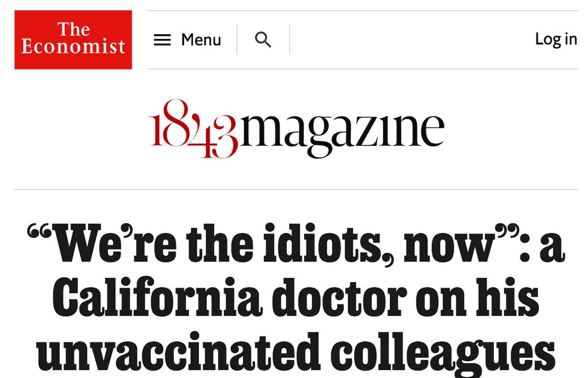The width and height of the screenshot is (588, 378).
Task: Activate search via the magnifier icon
Action: [x=264, y=40]
